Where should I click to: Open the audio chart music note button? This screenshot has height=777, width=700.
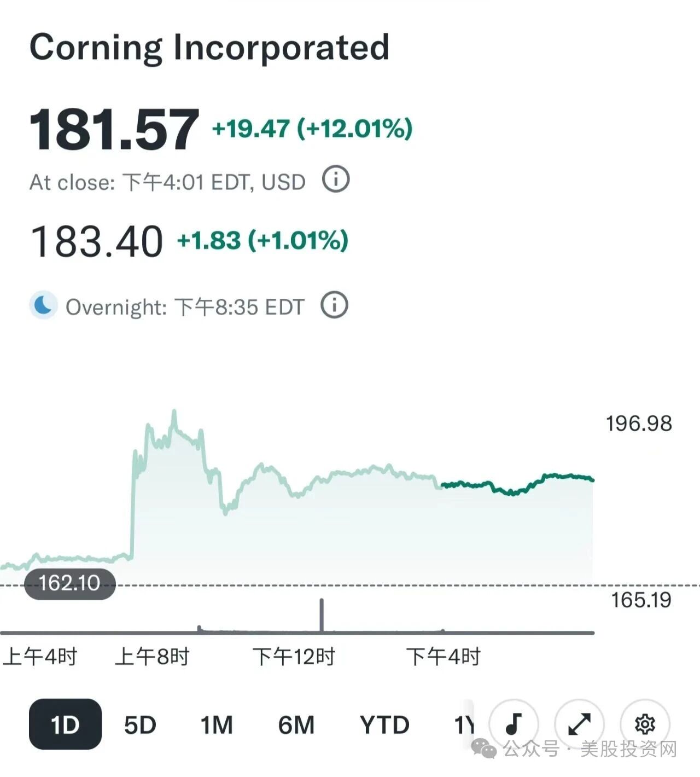pos(514,724)
